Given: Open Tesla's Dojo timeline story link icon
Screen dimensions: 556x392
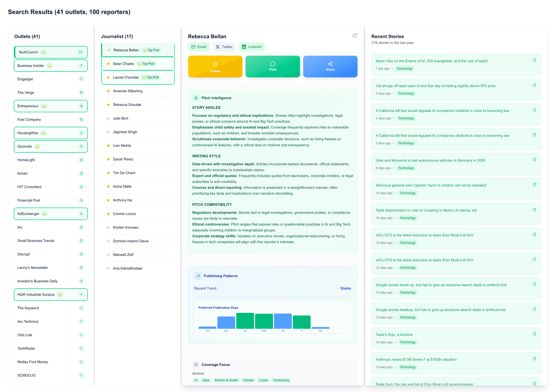Looking at the screenshot, I should pyautogui.click(x=534, y=334).
